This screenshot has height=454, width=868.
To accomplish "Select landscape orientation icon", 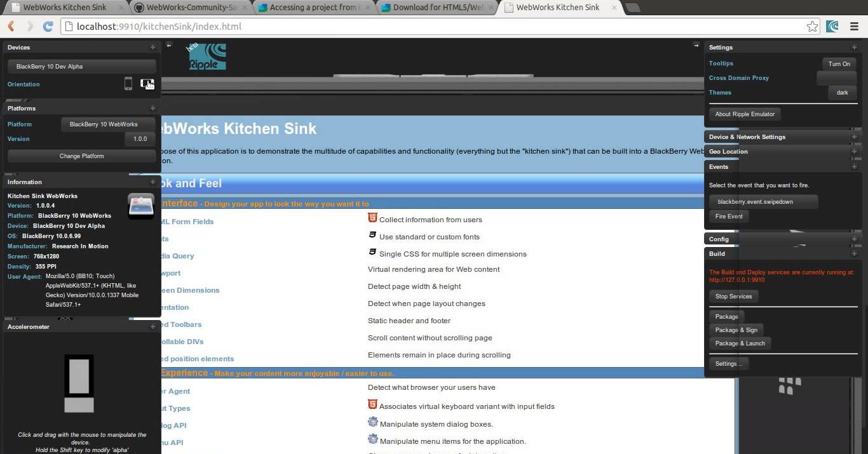I will coord(147,84).
